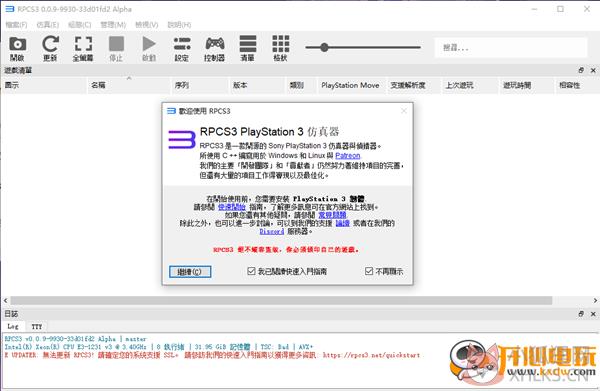Sort by Category column header
Viewport: 600px width, 391px height.
[302, 85]
